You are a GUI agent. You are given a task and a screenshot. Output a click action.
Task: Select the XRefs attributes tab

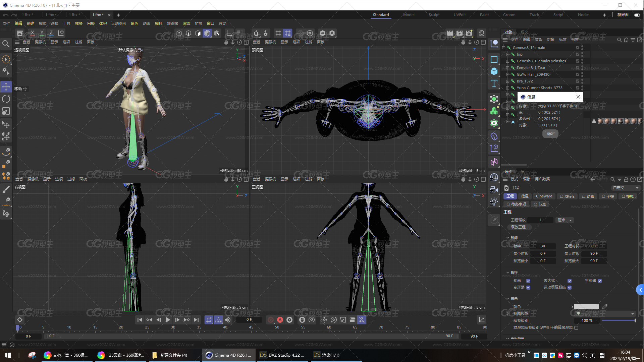(567, 196)
